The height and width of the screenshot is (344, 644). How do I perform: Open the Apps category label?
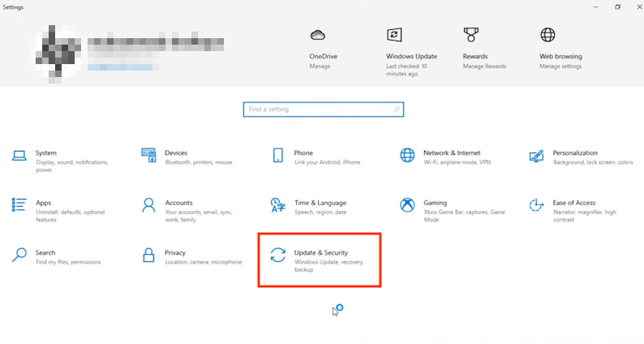pos(44,203)
